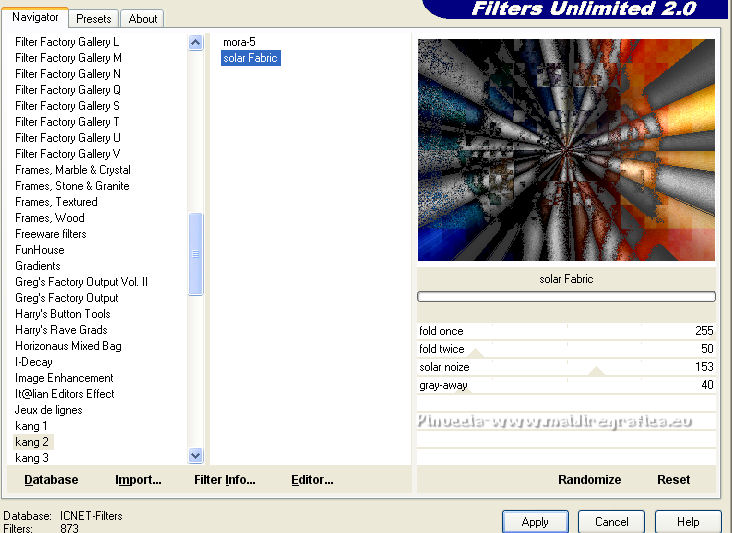Select Jeux de lignes category
The width and height of the screenshot is (732, 533).
pos(49,410)
